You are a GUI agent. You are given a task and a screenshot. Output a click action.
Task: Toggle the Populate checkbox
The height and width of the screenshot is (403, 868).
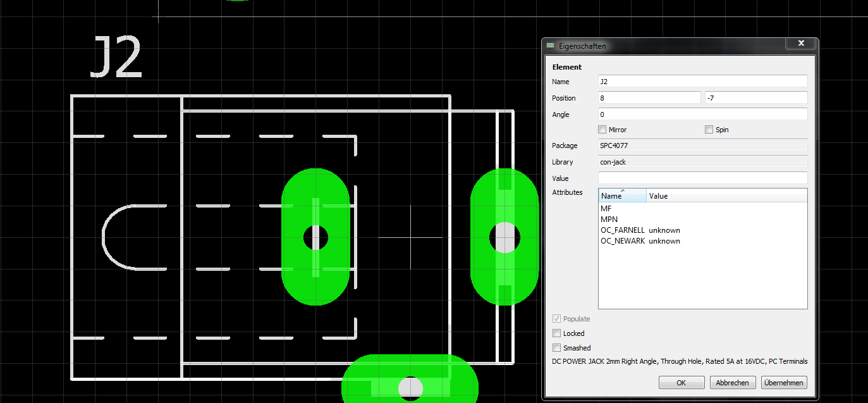pos(556,319)
